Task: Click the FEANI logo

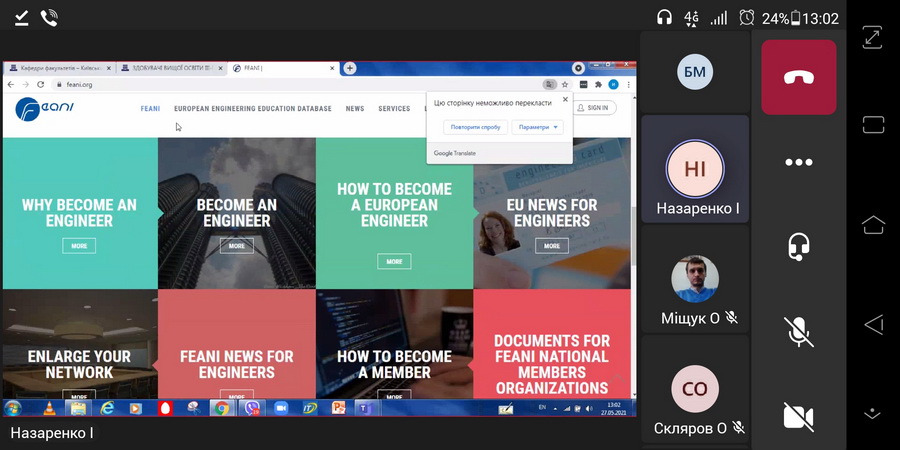Action: point(40,108)
